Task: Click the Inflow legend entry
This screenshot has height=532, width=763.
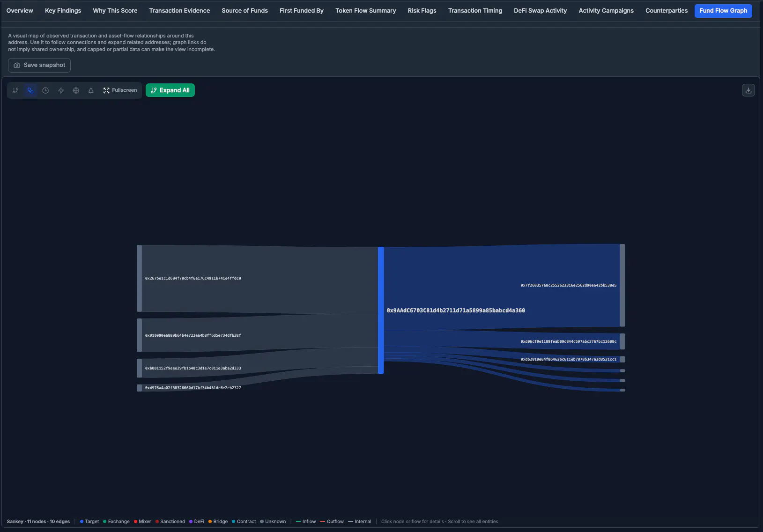Action: pyautogui.click(x=306, y=522)
